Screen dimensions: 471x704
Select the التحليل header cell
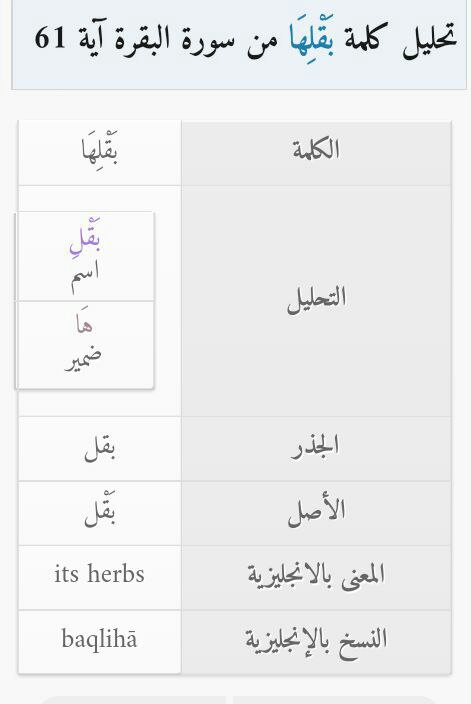tap(316, 301)
